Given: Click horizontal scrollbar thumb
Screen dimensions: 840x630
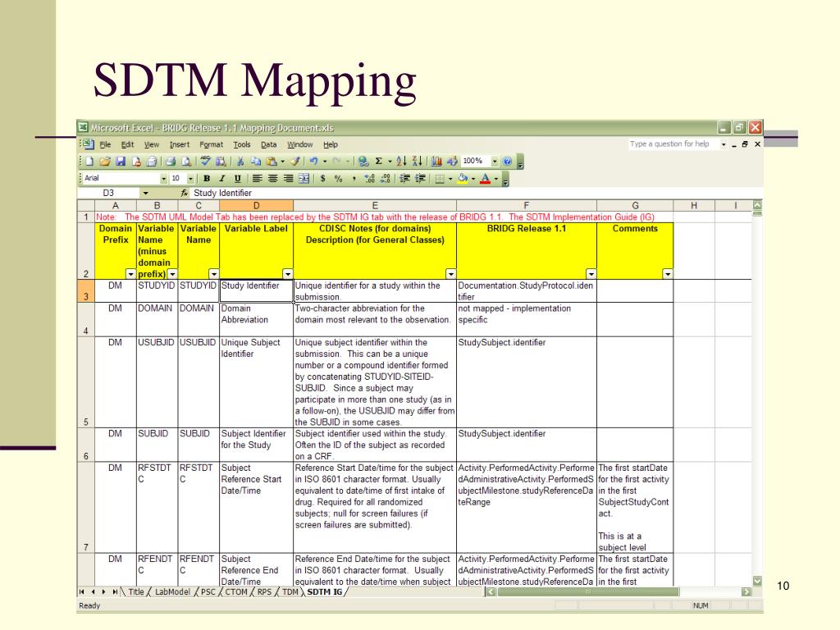Looking at the screenshot, I should click(x=588, y=592).
